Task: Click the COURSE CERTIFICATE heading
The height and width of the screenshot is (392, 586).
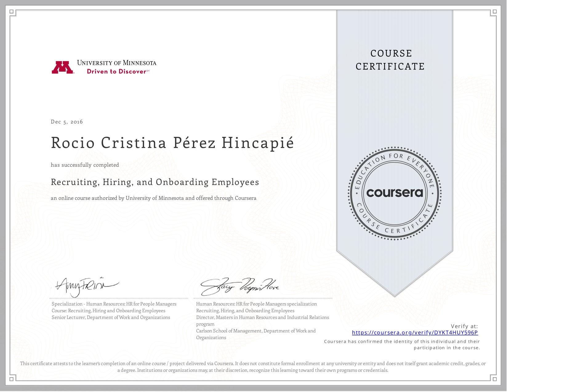Action: [x=391, y=60]
